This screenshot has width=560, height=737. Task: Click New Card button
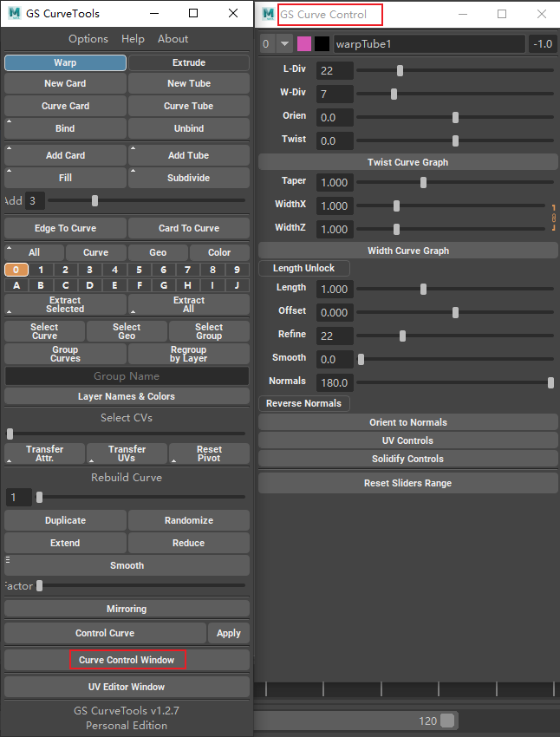pyautogui.click(x=65, y=83)
